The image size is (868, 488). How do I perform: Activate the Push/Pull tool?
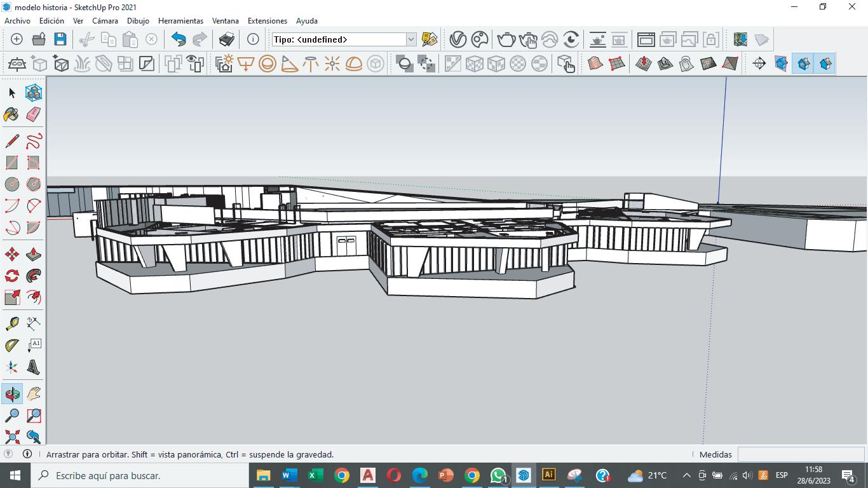34,255
